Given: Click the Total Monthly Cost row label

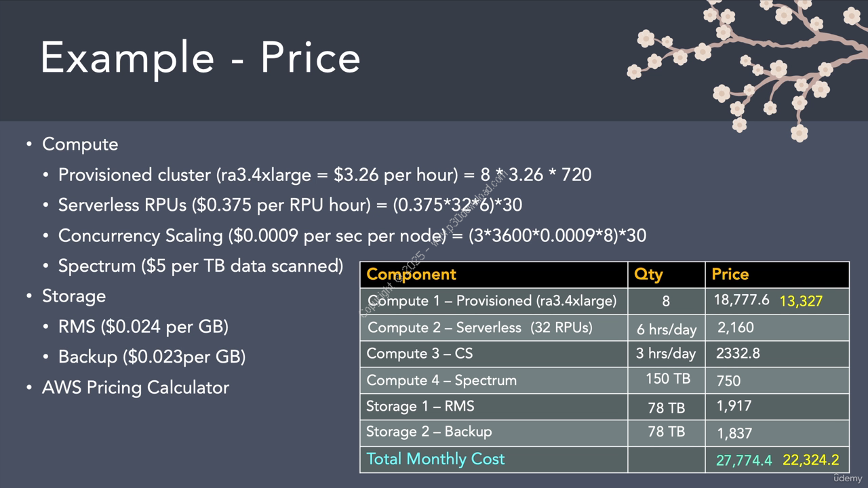Looking at the screenshot, I should [435, 459].
